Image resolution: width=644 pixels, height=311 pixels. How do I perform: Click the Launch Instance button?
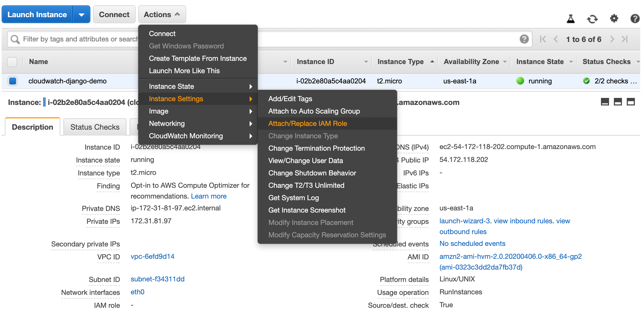37,15
